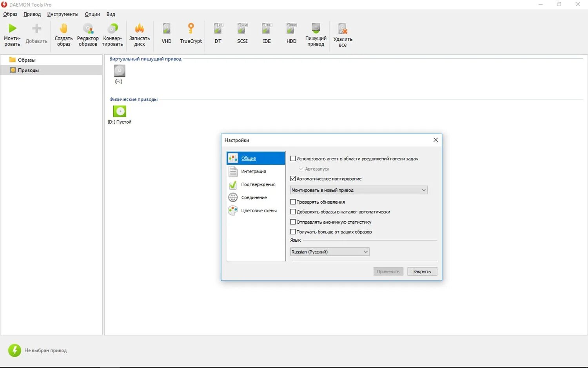
Task: Click Удалить все toolbar icon
Action: coord(343,29)
